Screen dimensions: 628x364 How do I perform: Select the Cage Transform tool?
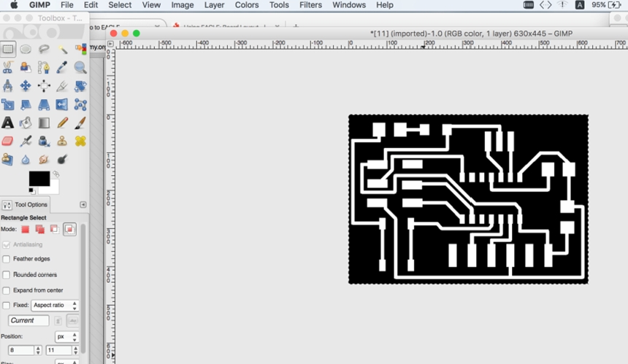[80, 105]
